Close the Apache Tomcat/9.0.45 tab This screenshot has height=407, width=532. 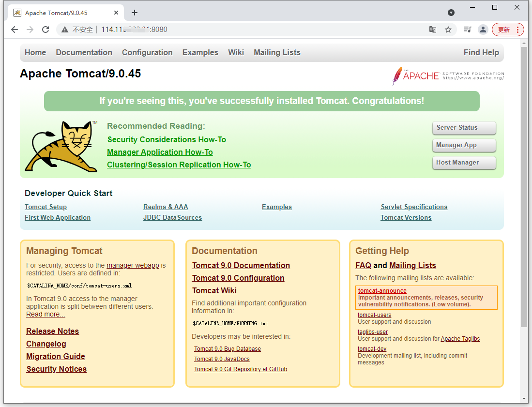coord(116,13)
